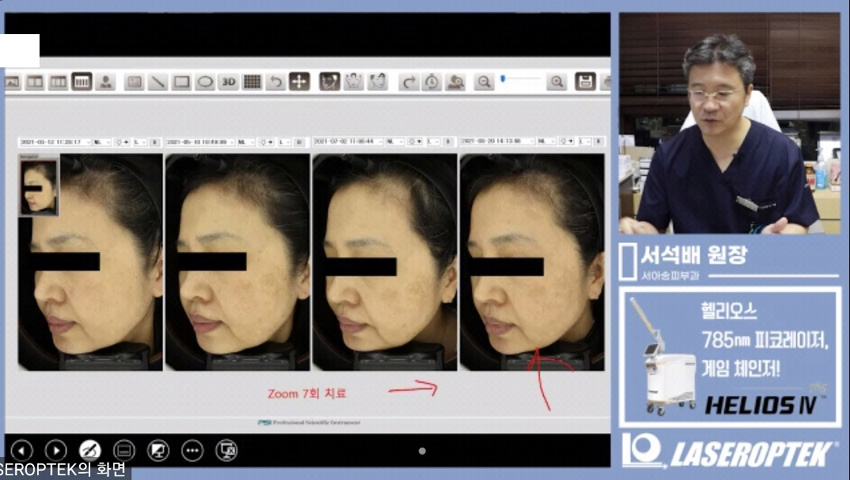The image size is (850, 480).
Task: Switch to 3D view mode
Action: tap(228, 82)
